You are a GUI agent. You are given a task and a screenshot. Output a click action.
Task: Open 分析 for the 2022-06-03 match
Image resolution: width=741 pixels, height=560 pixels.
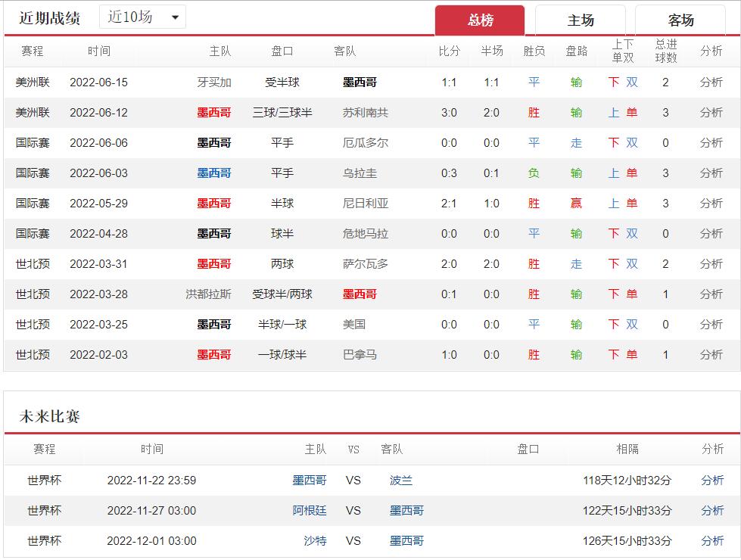[x=711, y=173]
